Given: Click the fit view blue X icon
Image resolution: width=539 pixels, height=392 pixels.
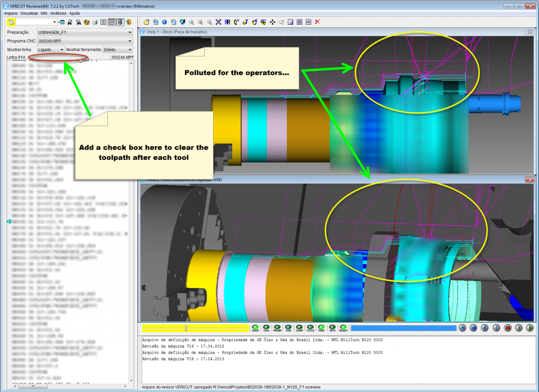Looking at the screenshot, I should click(218, 22).
